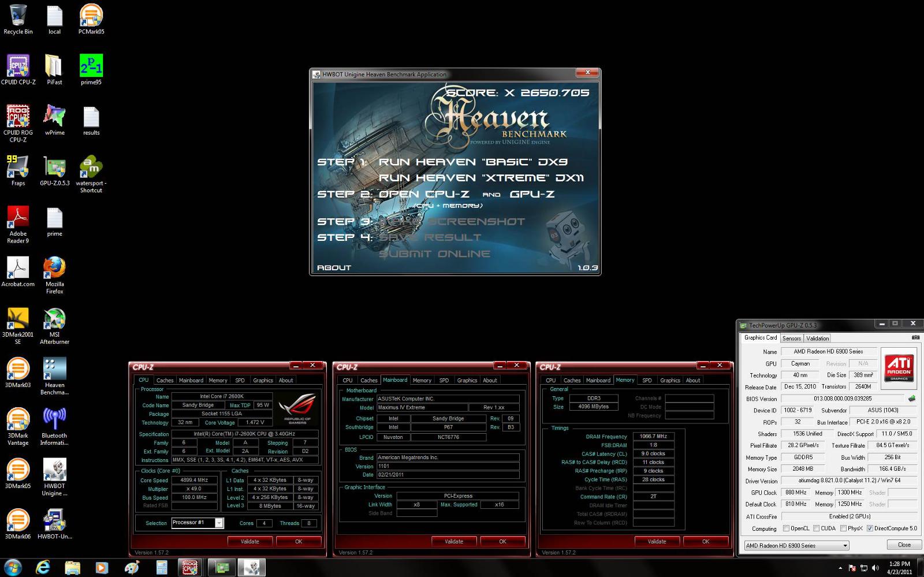Click the GPU-Z BIOS Version value field
The width and height of the screenshot is (924, 577).
843,399
